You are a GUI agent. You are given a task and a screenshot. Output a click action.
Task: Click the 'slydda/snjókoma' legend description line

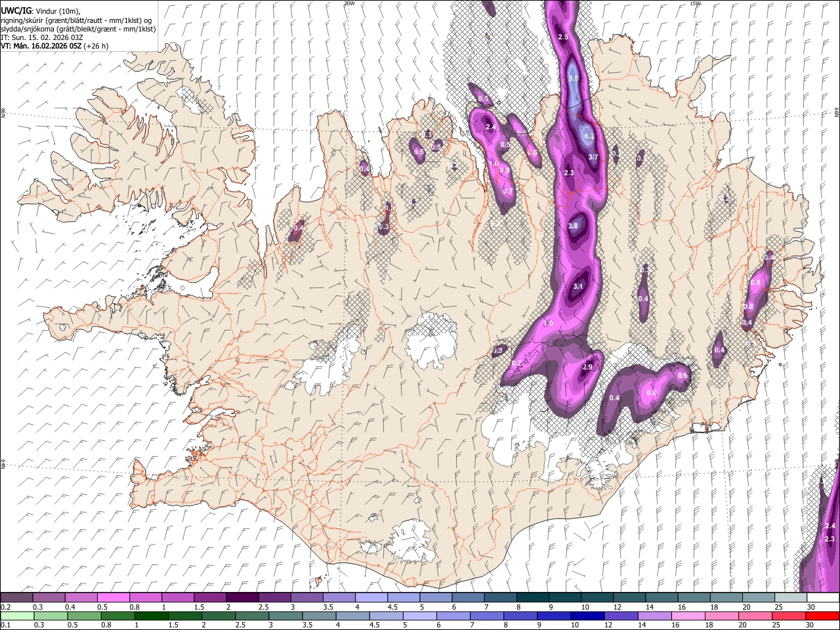tap(78, 29)
